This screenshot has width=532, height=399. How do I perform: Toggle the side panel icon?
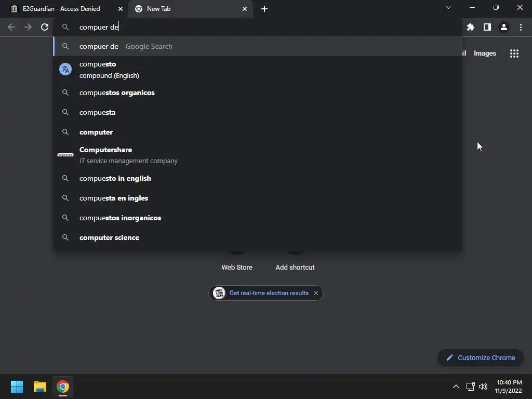click(x=487, y=27)
